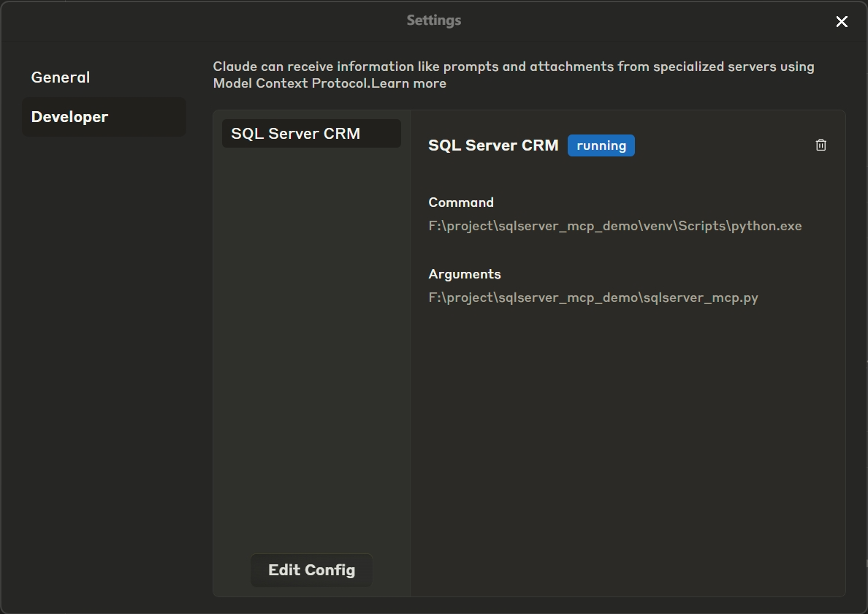Open the General settings section
The width and height of the screenshot is (868, 614).
(61, 77)
